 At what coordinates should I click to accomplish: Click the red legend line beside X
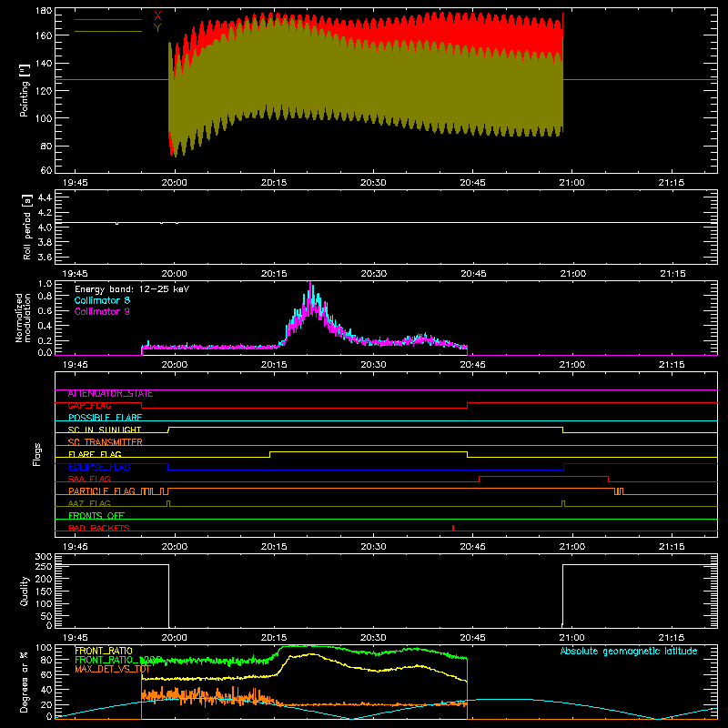pyautogui.click(x=108, y=19)
